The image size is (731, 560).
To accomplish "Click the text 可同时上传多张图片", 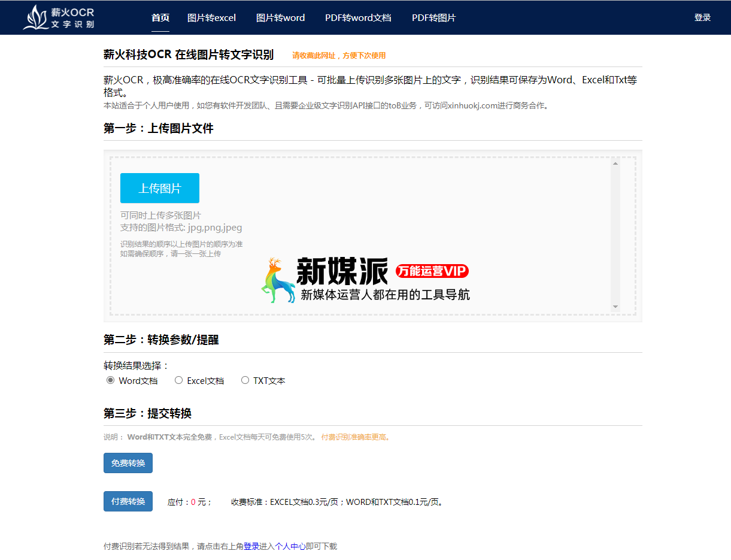I will click(160, 216).
